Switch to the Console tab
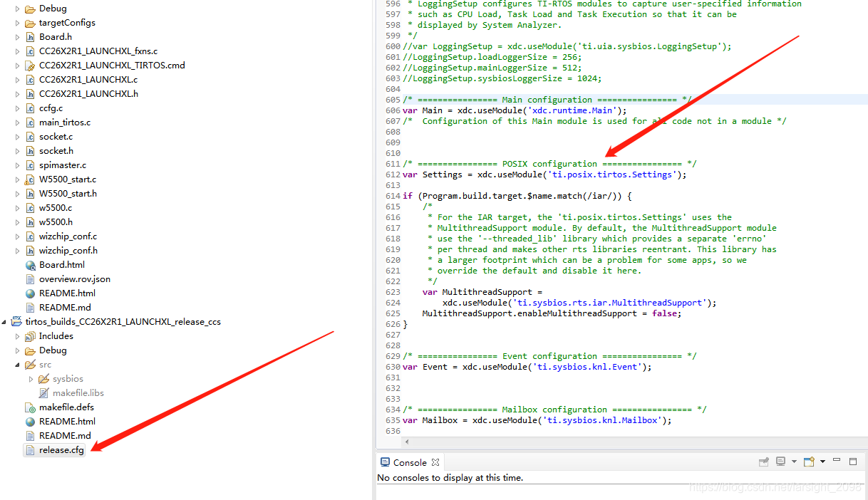 410,462
